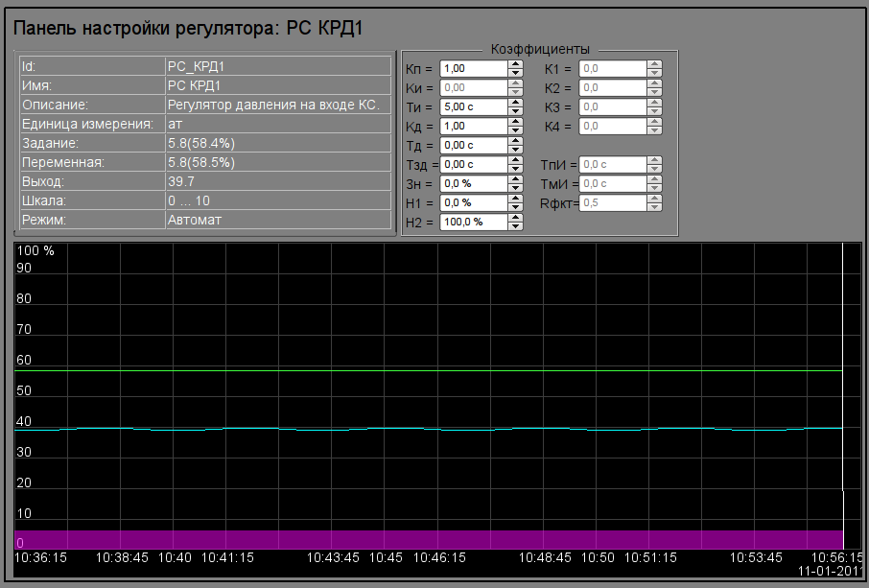
Task: Focus the Н2 field showing 100,0 %
Action: pos(473,223)
